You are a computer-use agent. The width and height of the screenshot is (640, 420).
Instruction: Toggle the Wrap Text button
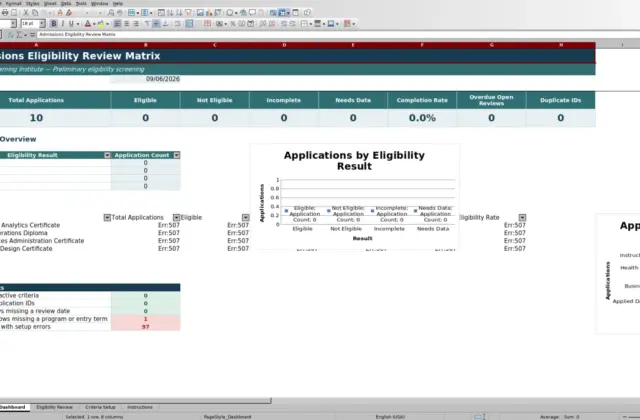point(177,24)
